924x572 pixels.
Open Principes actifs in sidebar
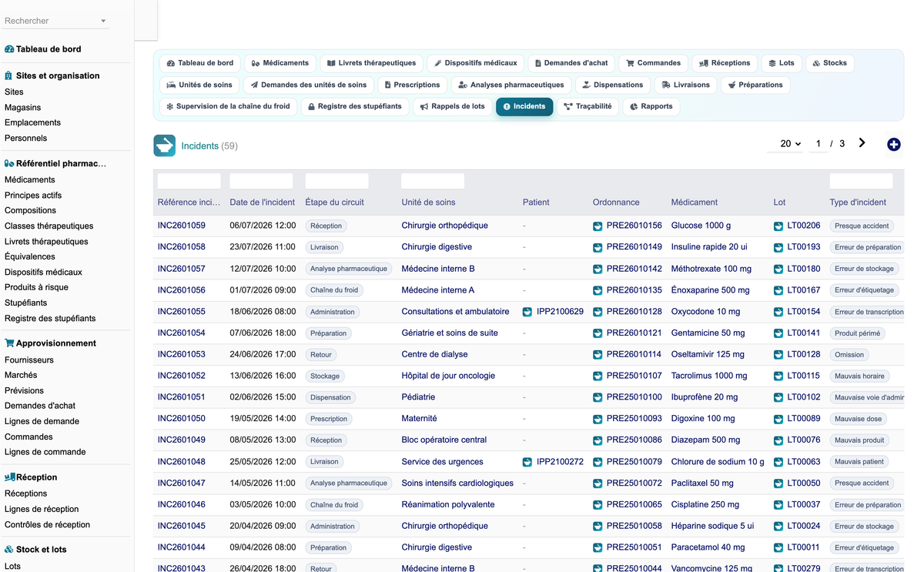click(x=33, y=195)
